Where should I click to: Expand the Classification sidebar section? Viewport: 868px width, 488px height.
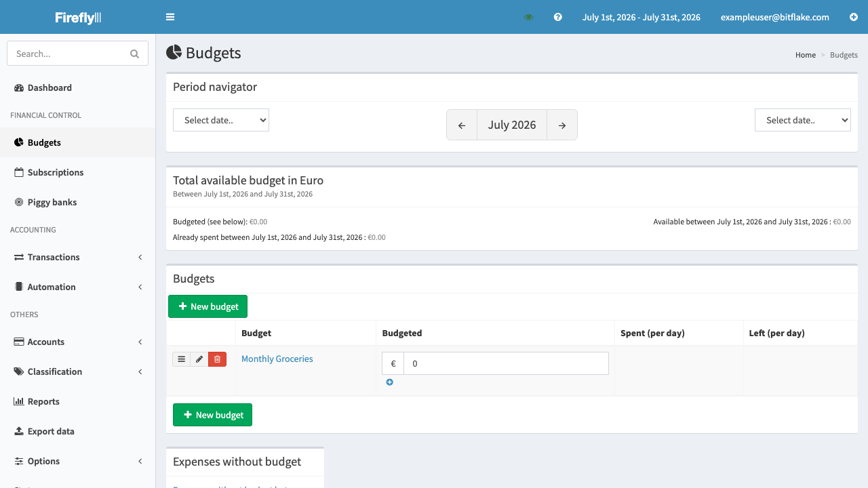78,371
